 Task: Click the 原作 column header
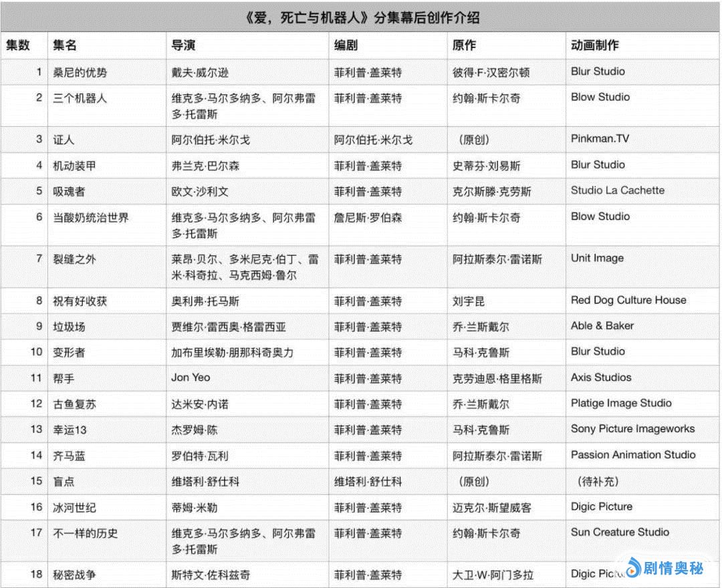click(464, 45)
